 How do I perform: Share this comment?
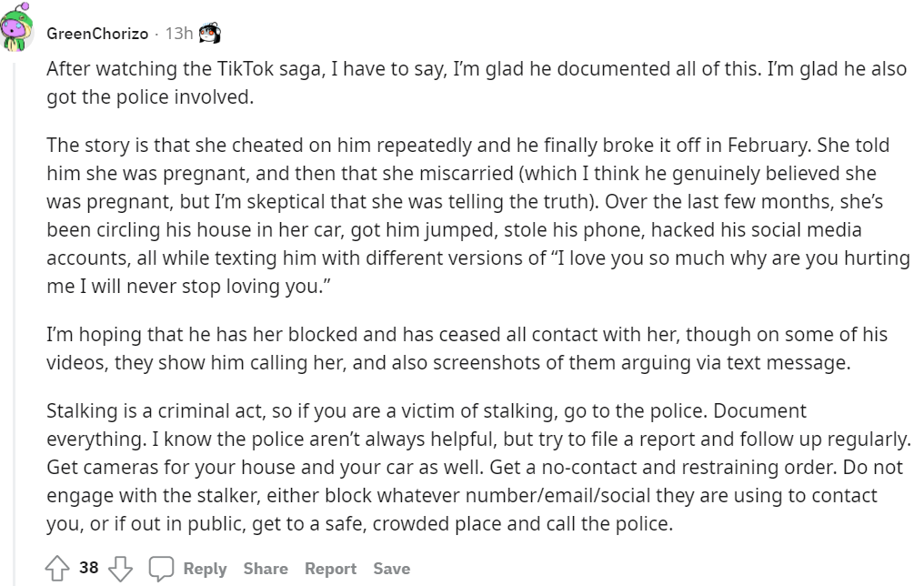[x=266, y=569]
